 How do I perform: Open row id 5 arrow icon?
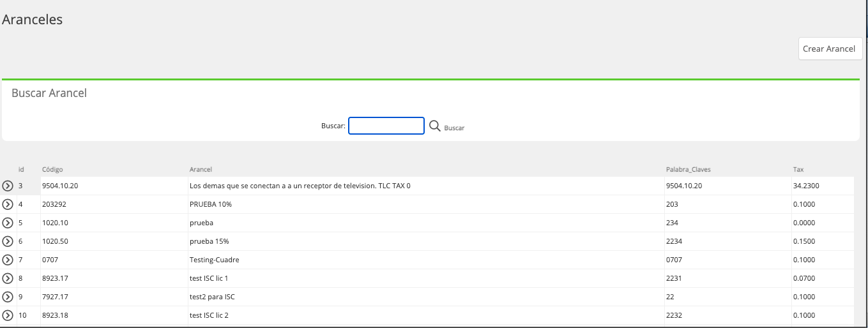tap(8, 223)
